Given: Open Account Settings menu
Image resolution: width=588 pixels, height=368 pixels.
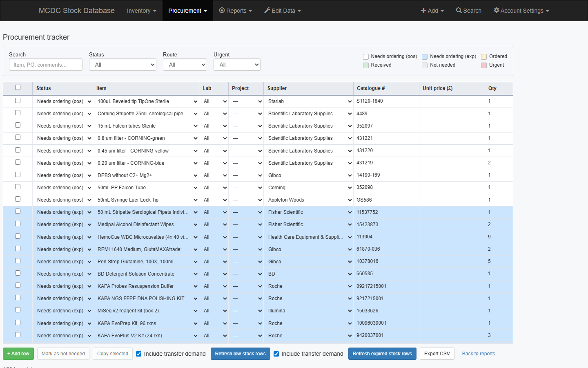Looking at the screenshot, I should click(521, 11).
